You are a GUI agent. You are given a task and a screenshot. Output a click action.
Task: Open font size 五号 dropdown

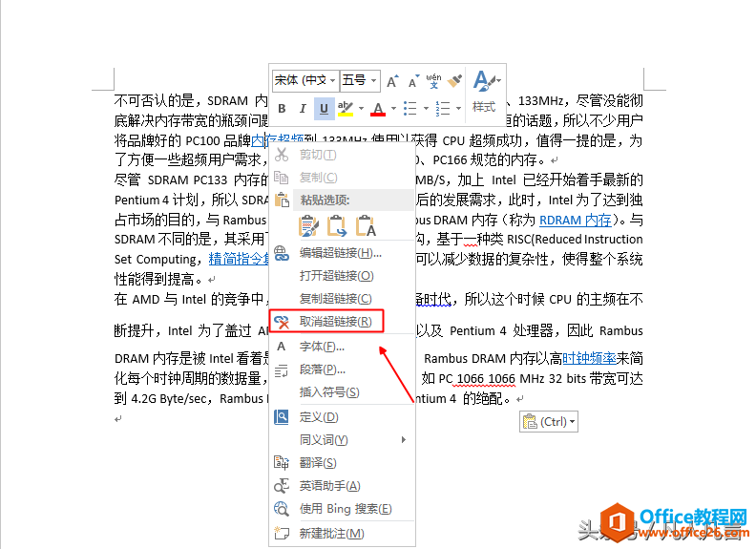(373, 80)
